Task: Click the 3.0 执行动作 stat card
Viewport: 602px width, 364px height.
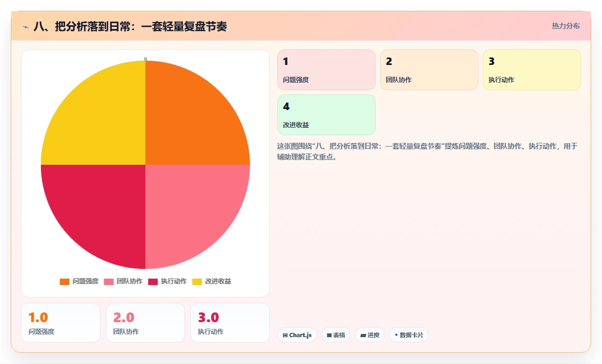Action: click(x=230, y=323)
